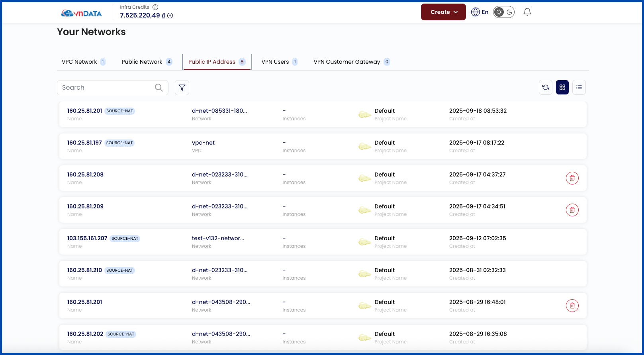Click project cloud icon in 160.25.81.208 row
The width and height of the screenshot is (644, 355).
[365, 178]
